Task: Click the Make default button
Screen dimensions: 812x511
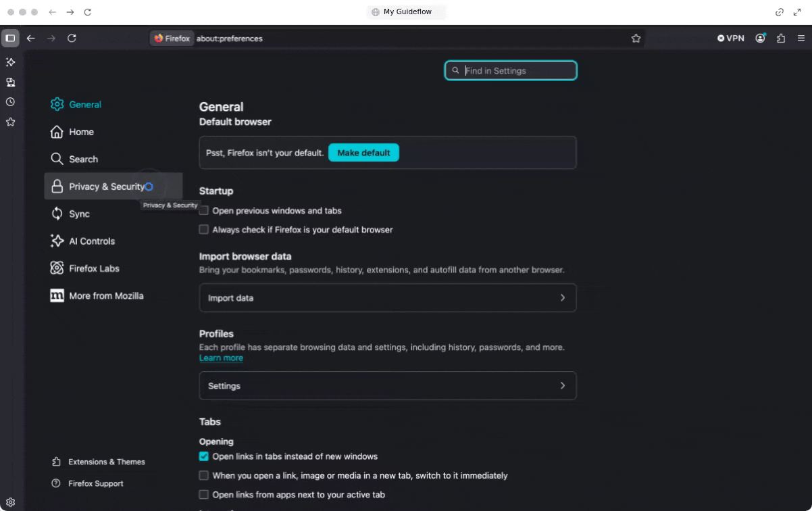Action: click(363, 153)
